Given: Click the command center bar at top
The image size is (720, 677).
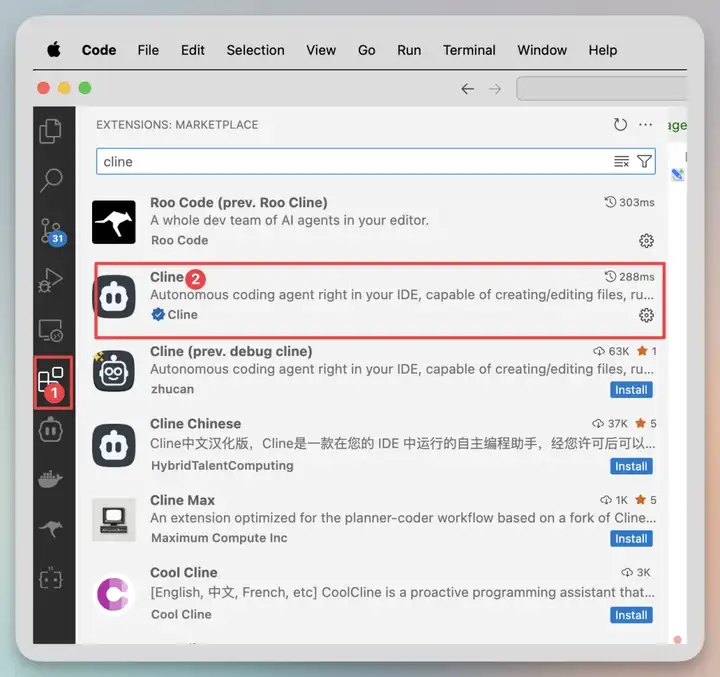Looking at the screenshot, I should [602, 89].
